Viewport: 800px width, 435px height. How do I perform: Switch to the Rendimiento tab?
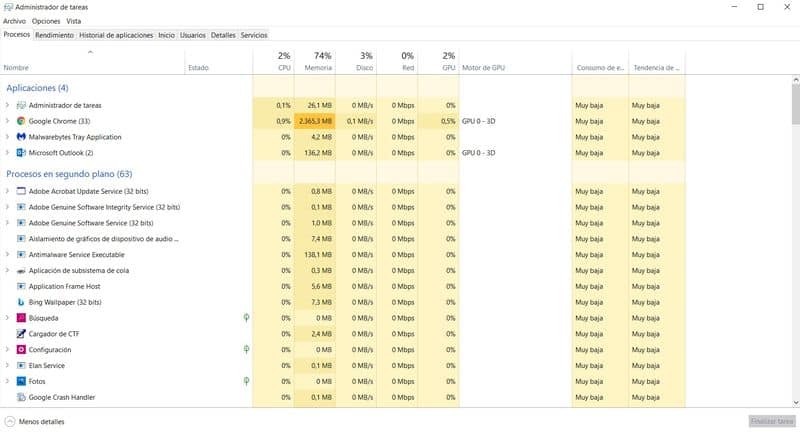point(55,35)
